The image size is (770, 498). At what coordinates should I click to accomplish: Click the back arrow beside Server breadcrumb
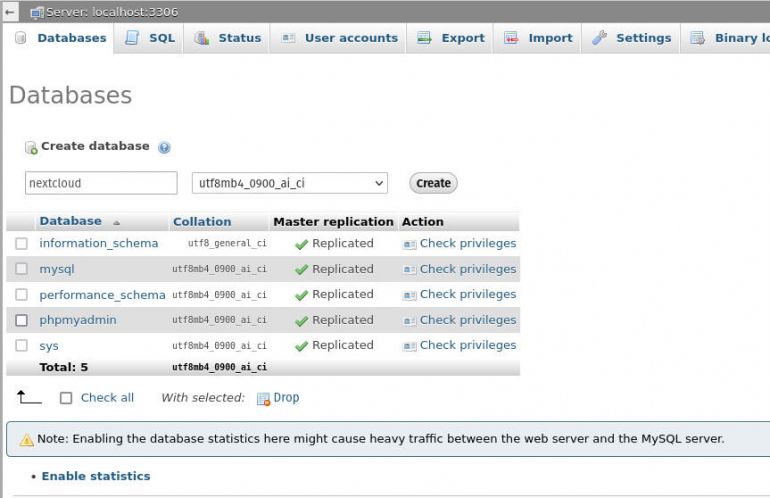coord(10,11)
